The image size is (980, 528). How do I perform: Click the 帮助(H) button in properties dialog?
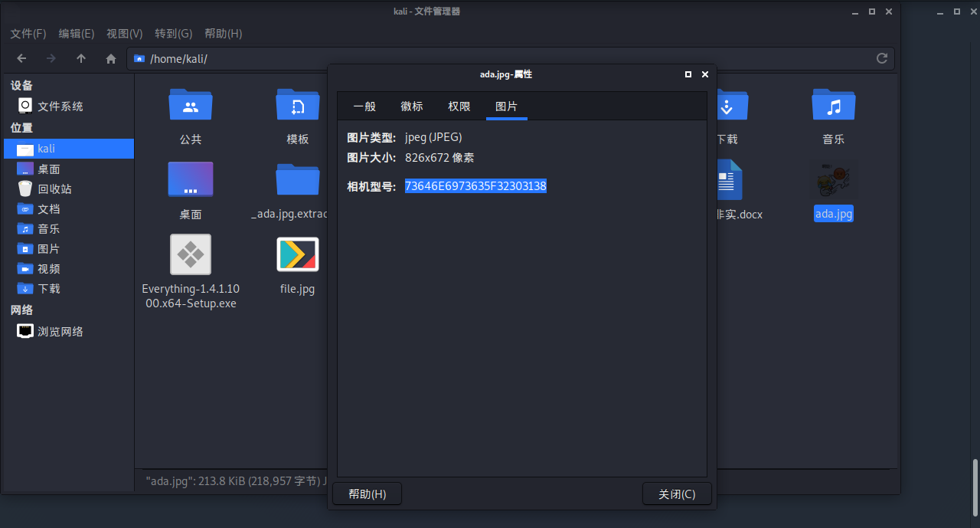pos(367,494)
